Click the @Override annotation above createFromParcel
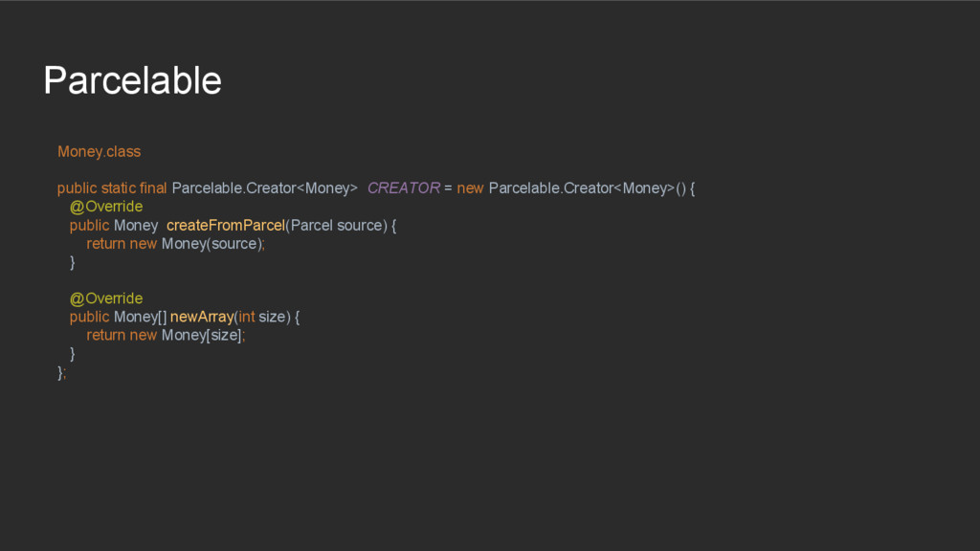 tap(105, 207)
